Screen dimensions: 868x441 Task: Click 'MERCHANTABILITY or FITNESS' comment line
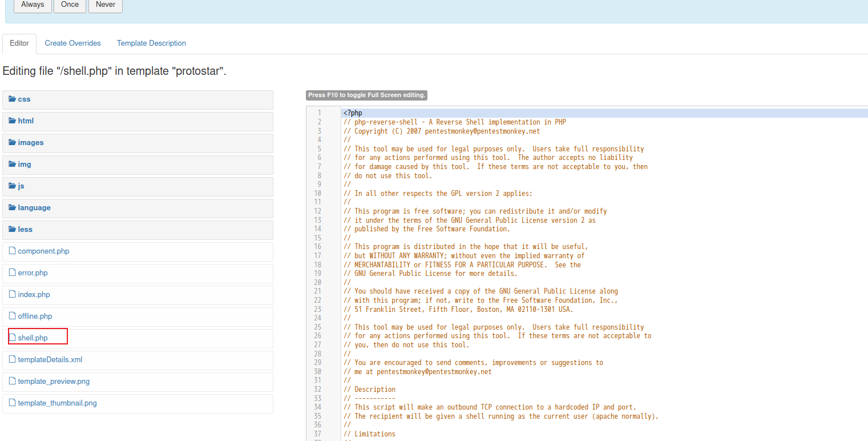pos(462,265)
